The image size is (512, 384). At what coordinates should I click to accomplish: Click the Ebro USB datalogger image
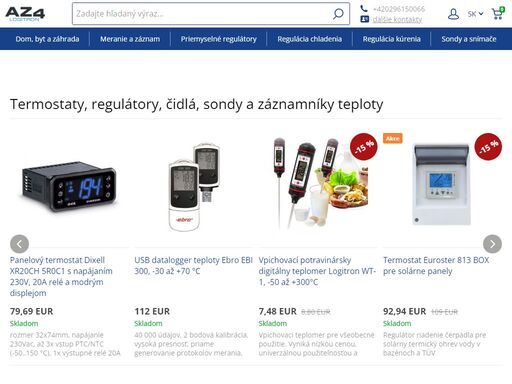click(x=194, y=187)
